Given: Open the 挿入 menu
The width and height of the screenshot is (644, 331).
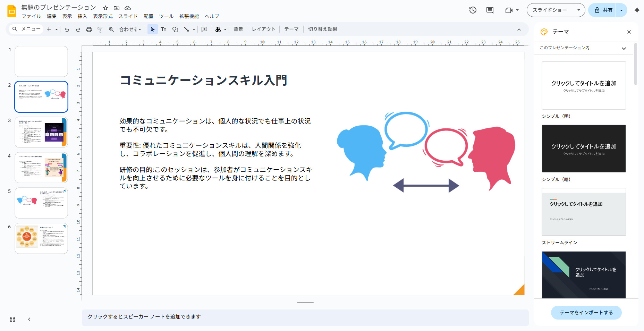Looking at the screenshot, I should pyautogui.click(x=82, y=16).
